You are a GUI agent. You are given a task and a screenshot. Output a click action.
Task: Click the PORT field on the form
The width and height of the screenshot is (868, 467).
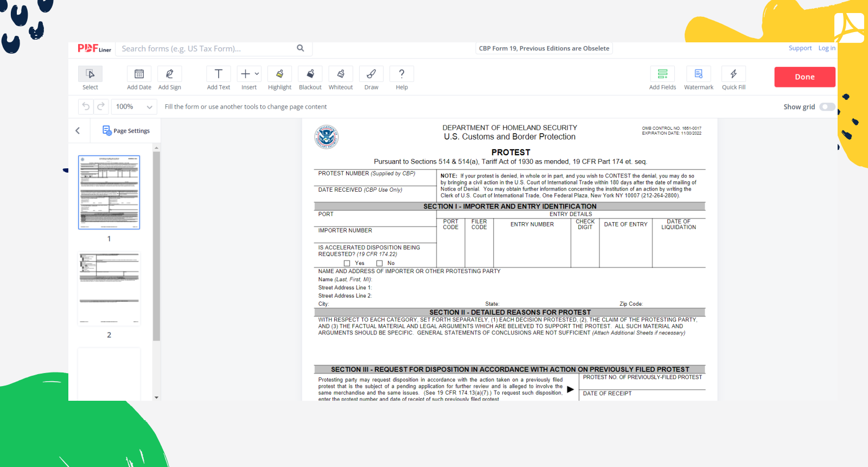click(375, 218)
